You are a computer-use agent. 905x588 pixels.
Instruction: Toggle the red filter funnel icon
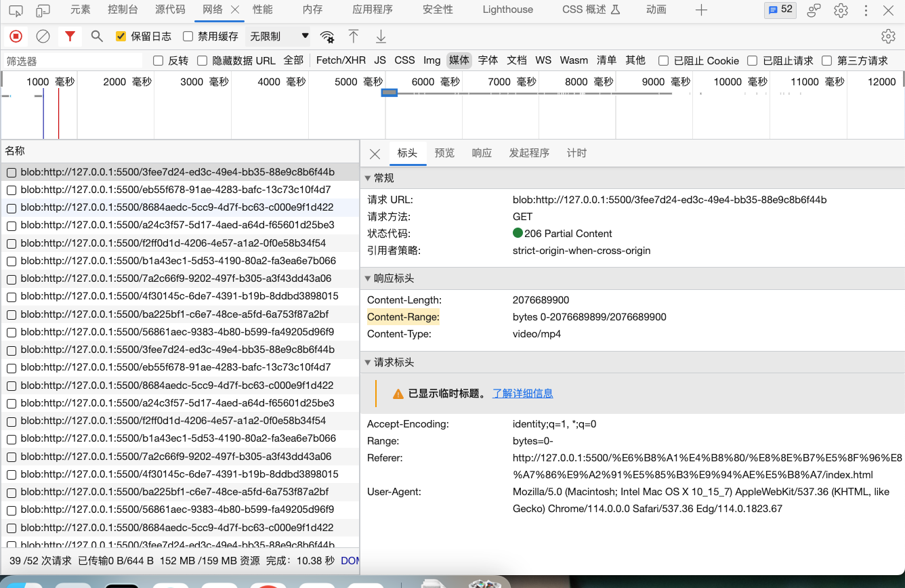point(70,36)
